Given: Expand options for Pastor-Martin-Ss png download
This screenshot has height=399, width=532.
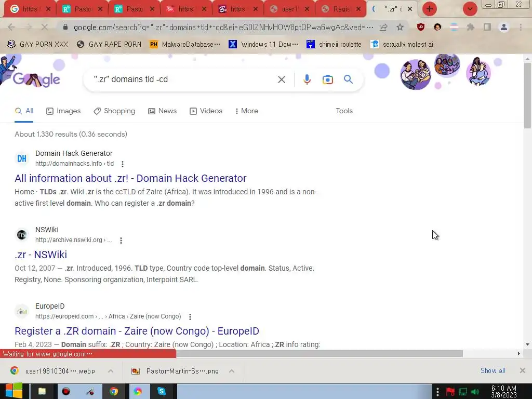Looking at the screenshot, I should (x=232, y=371).
